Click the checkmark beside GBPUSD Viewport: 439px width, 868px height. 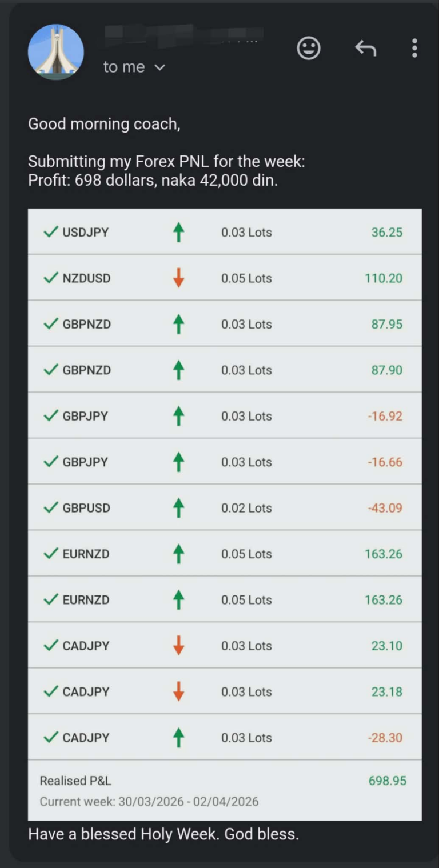point(51,507)
